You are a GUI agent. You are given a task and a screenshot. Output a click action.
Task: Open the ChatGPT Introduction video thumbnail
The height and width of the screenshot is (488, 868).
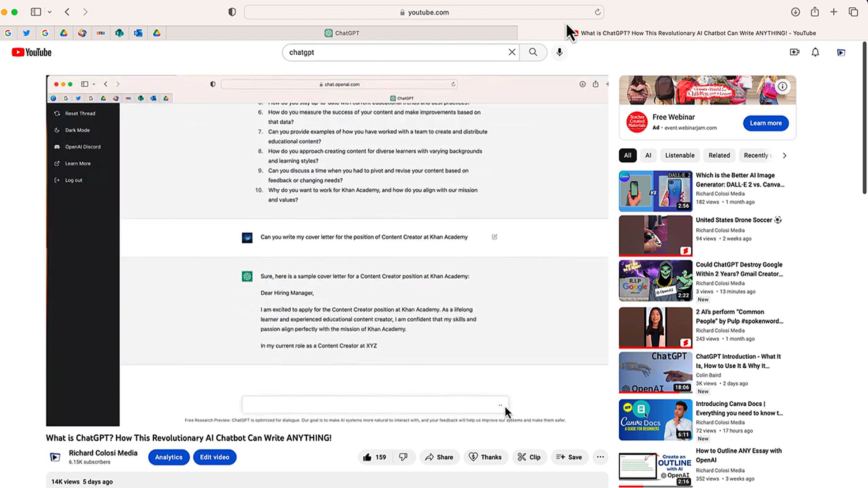tap(655, 372)
